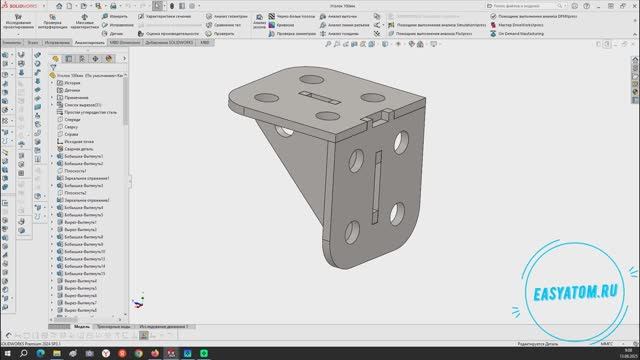Click the DisplayManager appearance sphere tab

pyautogui.click(x=109, y=59)
